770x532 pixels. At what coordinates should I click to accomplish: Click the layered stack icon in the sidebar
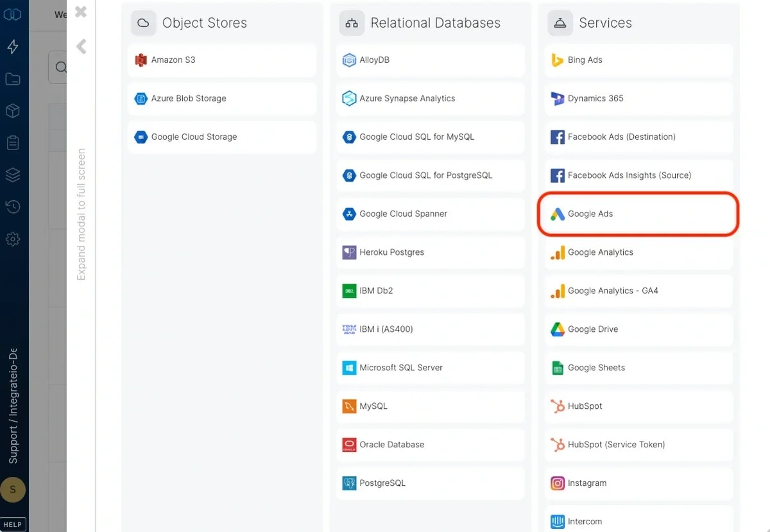coord(13,175)
